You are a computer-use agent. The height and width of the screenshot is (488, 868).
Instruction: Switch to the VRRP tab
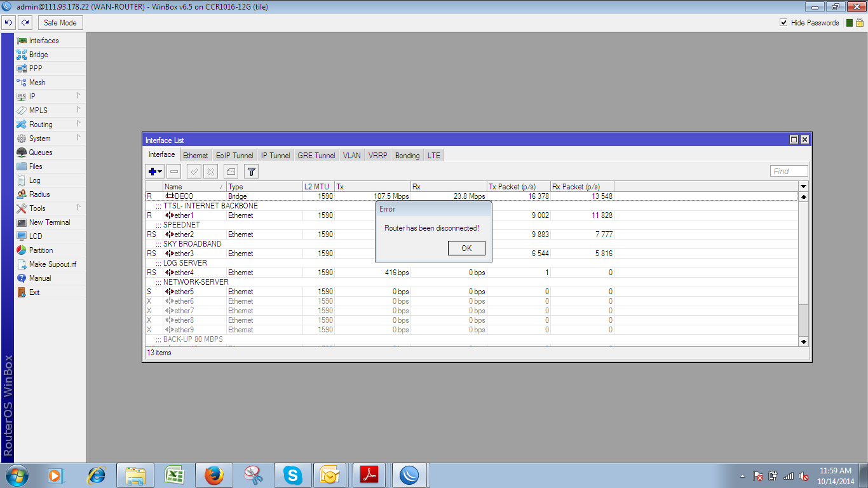(378, 155)
